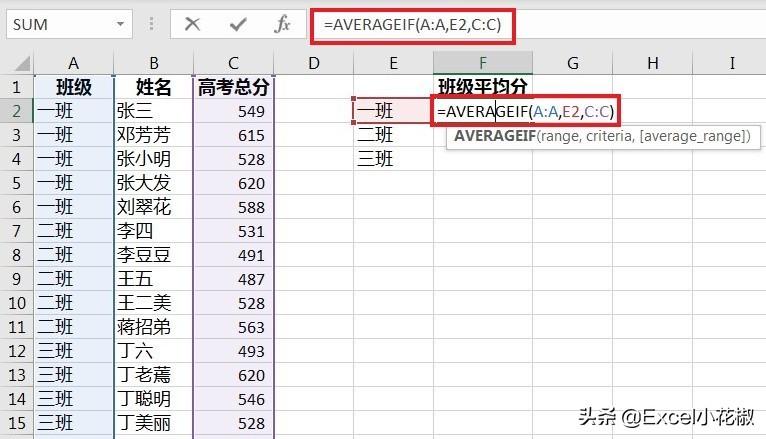766x439 pixels.
Task: Select column I header
Action: tap(731, 63)
